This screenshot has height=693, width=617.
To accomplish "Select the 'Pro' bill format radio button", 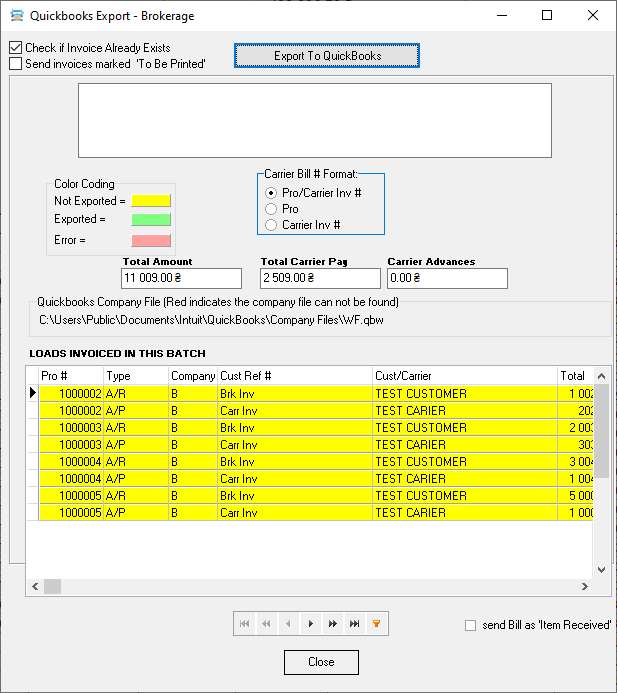I will (270, 209).
